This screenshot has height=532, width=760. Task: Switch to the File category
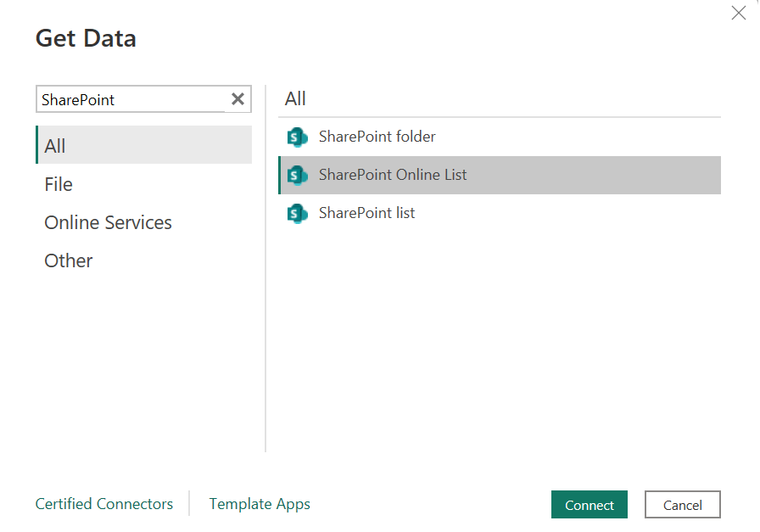click(x=58, y=184)
